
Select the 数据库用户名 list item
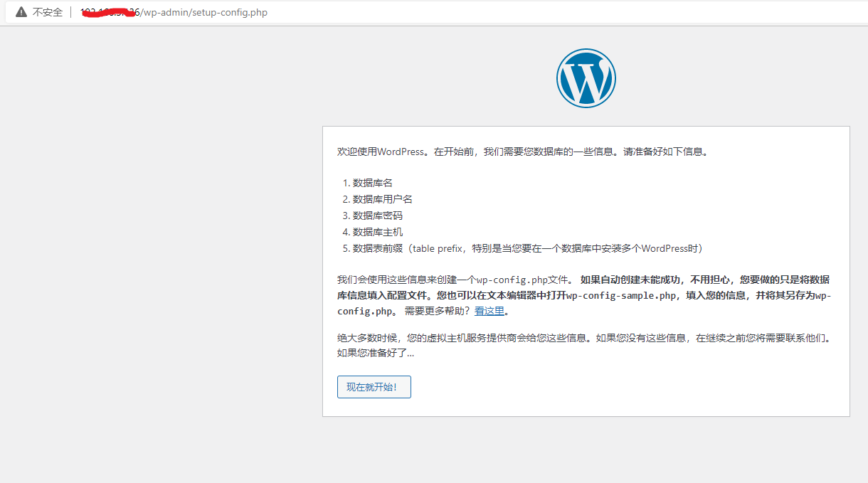pyautogui.click(x=383, y=199)
